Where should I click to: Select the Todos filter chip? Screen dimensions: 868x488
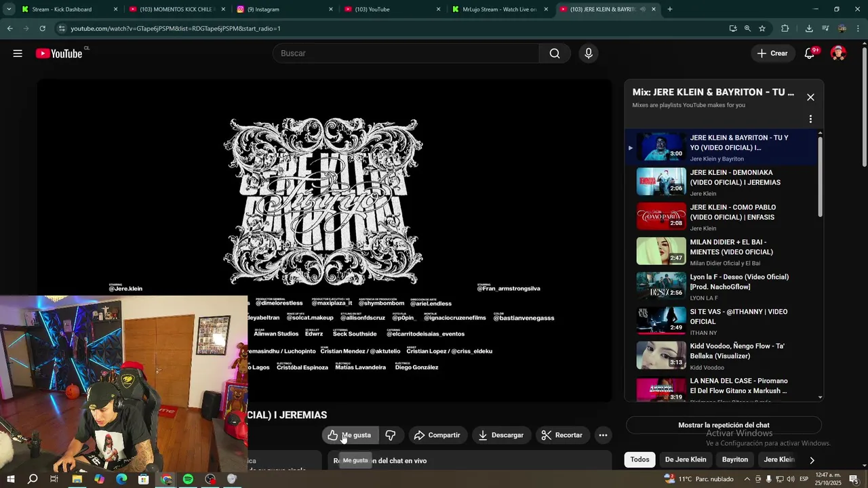(639, 460)
